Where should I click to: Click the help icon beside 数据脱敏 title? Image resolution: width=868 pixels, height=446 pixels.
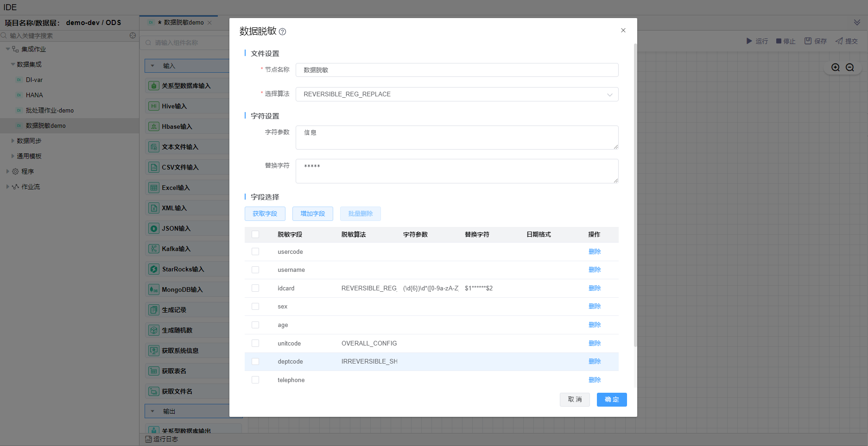pos(282,32)
